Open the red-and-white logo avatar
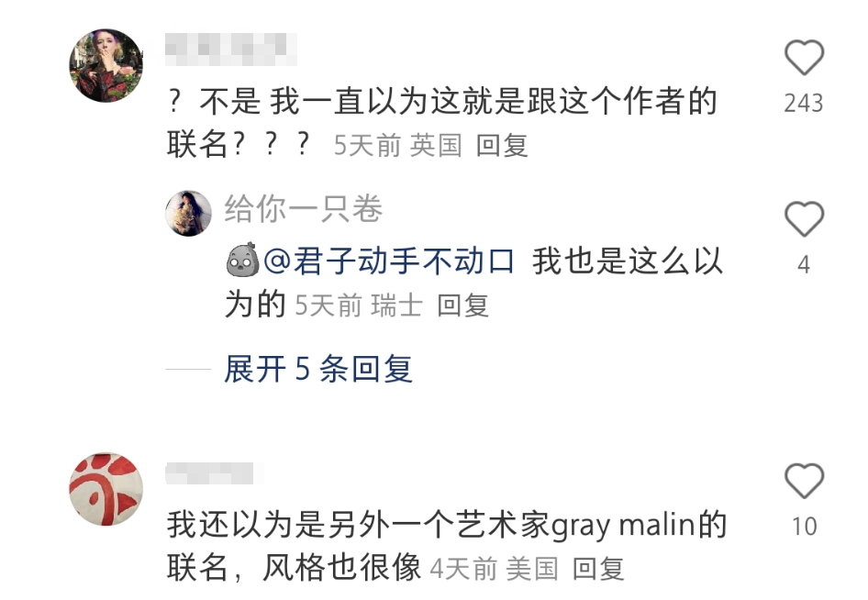 click(106, 489)
